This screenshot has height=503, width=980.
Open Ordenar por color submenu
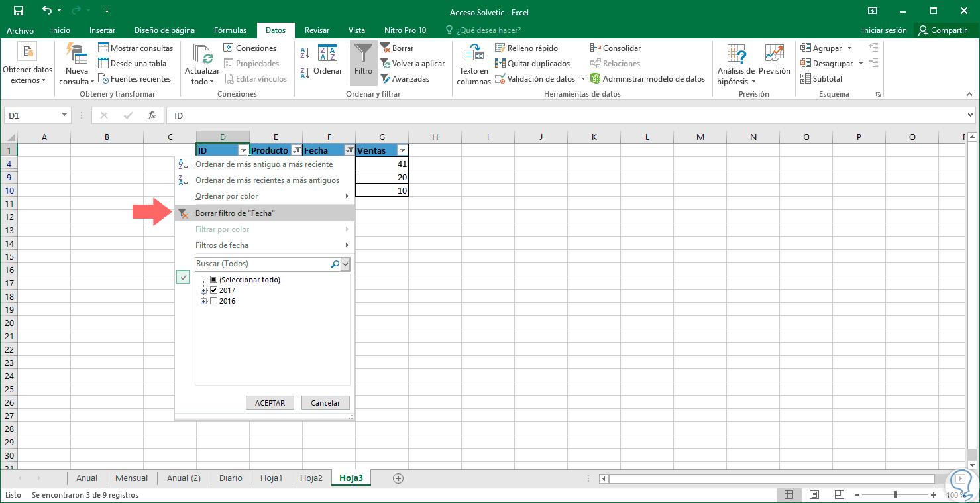point(265,196)
